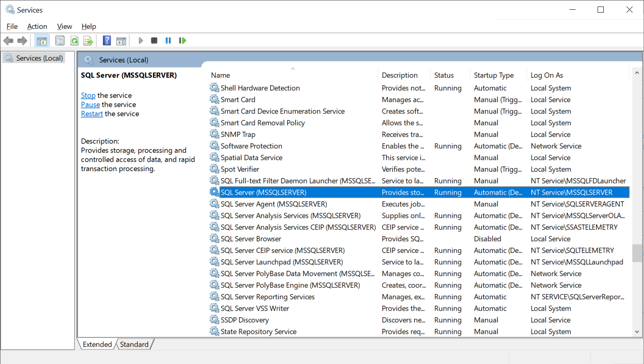Go forward using the toolbar Forward arrow
Viewport: 644px width, 364px height.
[x=22, y=41]
